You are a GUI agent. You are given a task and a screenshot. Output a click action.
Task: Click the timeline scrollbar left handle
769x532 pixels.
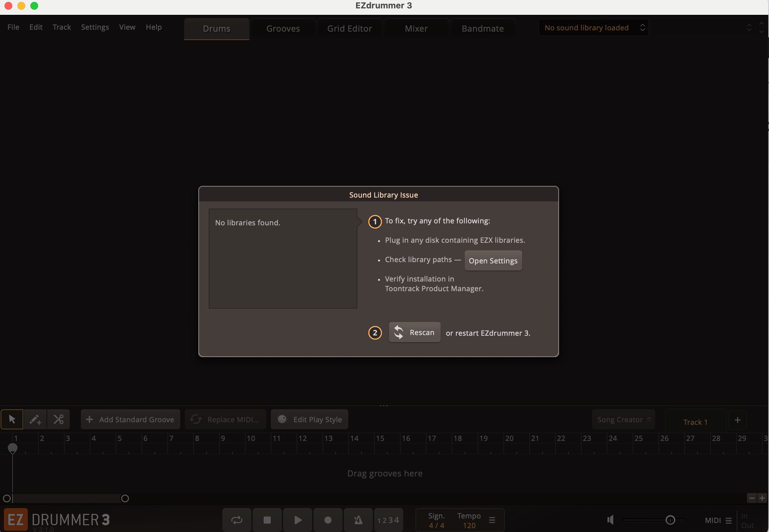point(7,498)
